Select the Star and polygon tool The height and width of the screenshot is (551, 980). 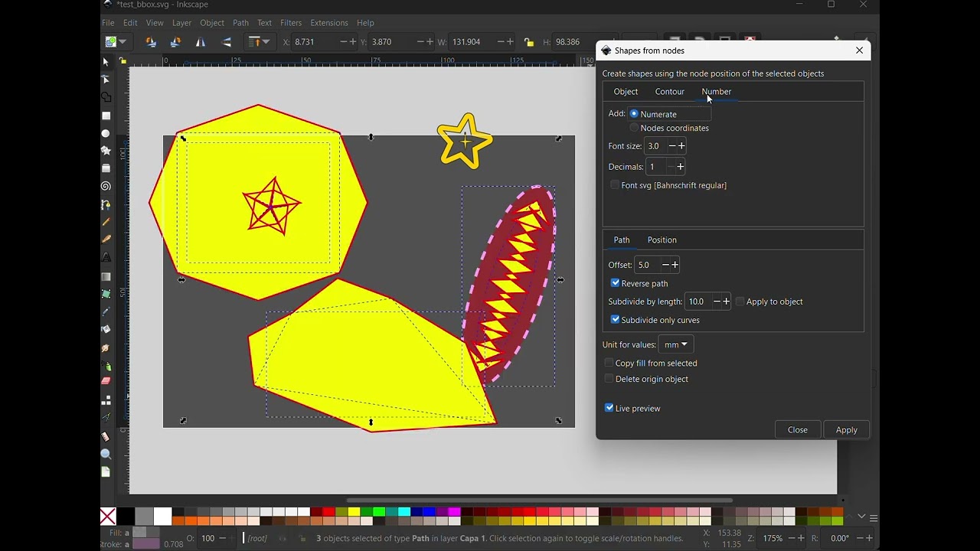click(106, 151)
